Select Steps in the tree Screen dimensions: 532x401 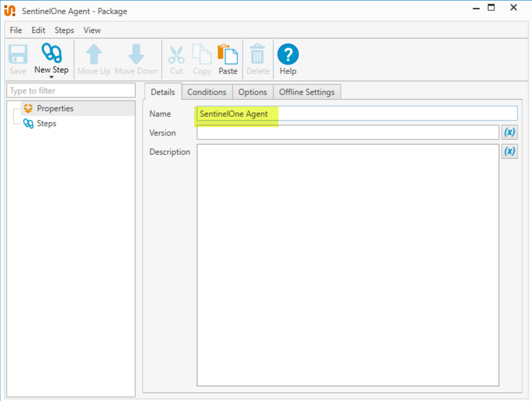(46, 123)
